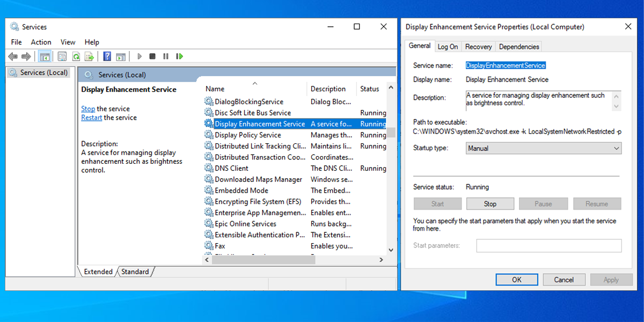Screen dimensions: 644x322
Task: Pause the service using the pause toolbar icon
Action: 165,56
